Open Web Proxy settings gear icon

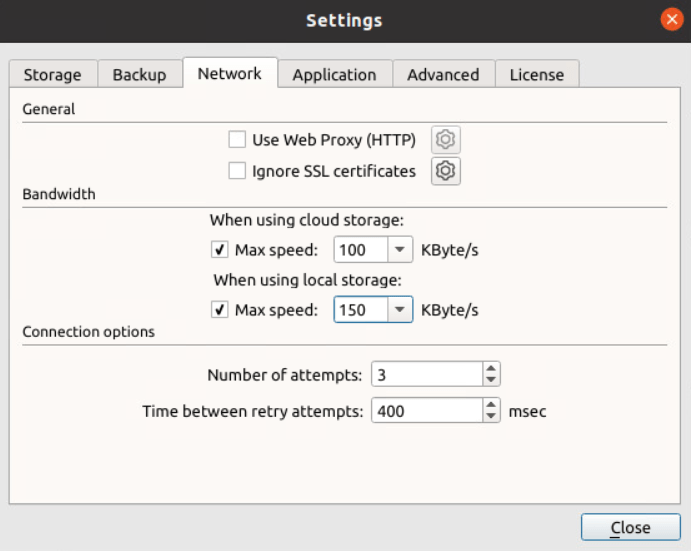(x=446, y=140)
